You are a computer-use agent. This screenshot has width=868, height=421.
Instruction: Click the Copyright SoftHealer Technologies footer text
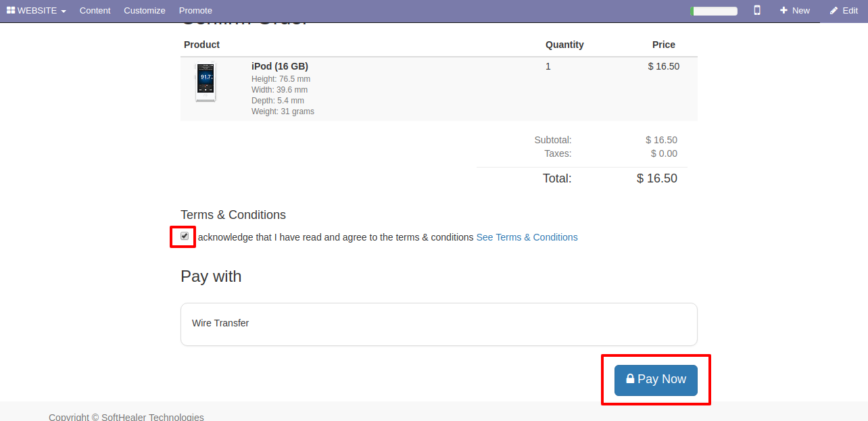tap(126, 417)
